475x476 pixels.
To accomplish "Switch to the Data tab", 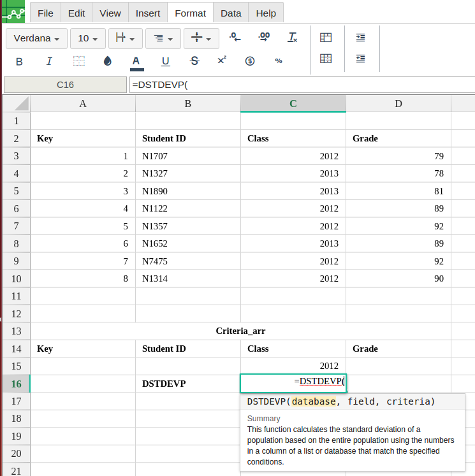I will tap(231, 13).
